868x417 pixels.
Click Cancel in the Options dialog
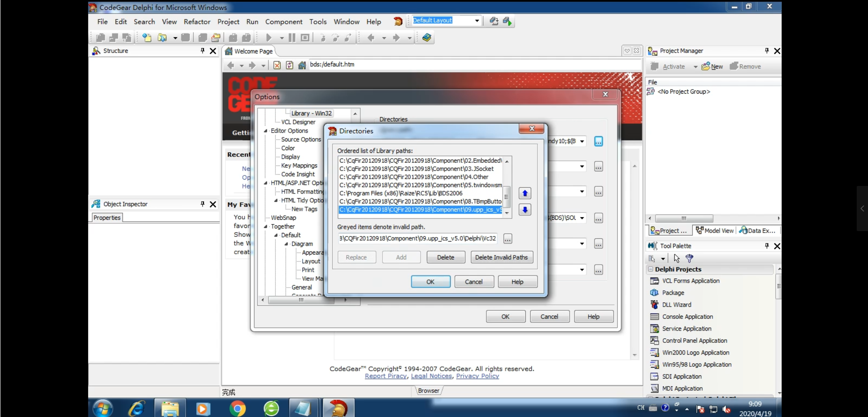click(x=549, y=317)
